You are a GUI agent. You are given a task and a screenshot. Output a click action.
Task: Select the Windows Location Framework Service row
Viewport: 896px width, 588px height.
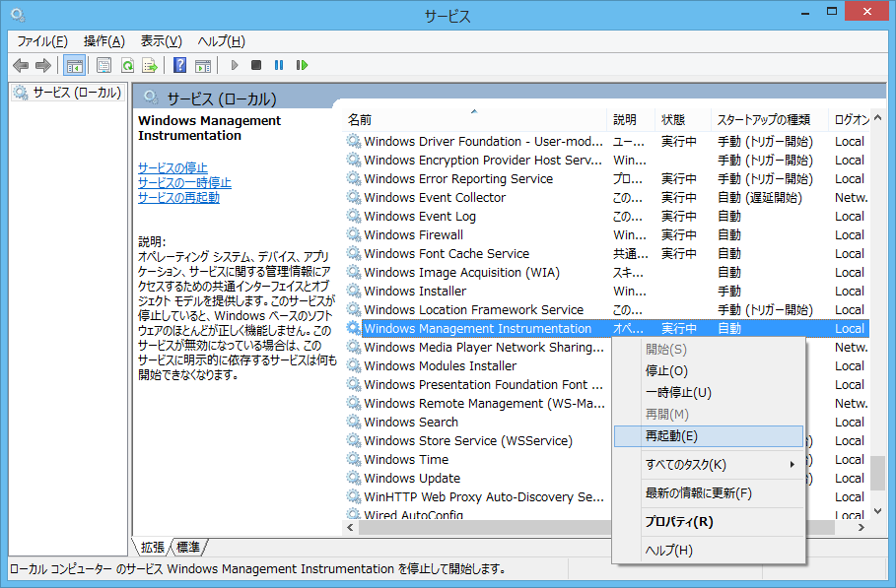pyautogui.click(x=606, y=309)
